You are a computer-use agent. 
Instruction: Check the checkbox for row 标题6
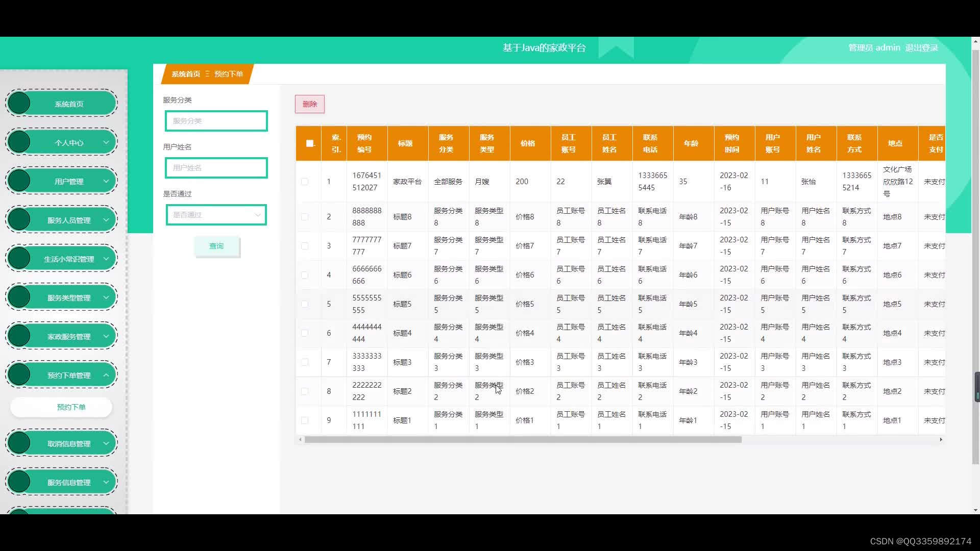tap(305, 275)
